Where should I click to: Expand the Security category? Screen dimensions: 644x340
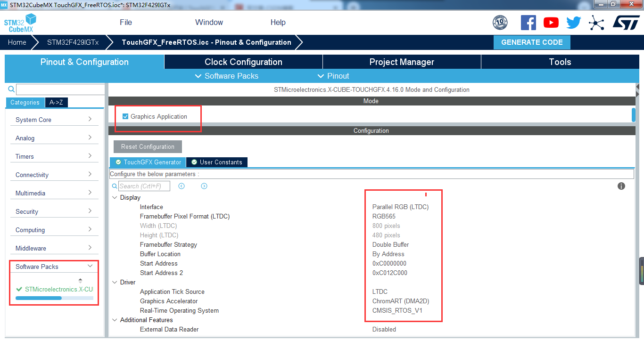tap(54, 211)
